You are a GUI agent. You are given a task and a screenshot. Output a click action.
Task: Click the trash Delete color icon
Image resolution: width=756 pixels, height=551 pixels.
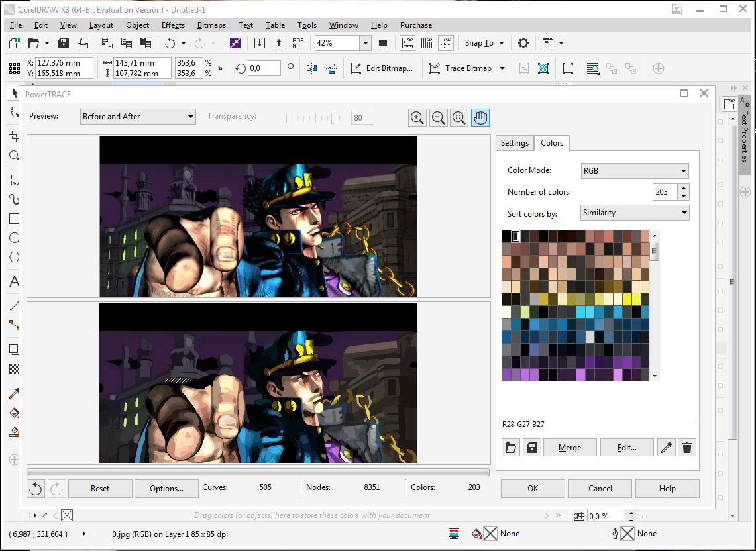(687, 447)
